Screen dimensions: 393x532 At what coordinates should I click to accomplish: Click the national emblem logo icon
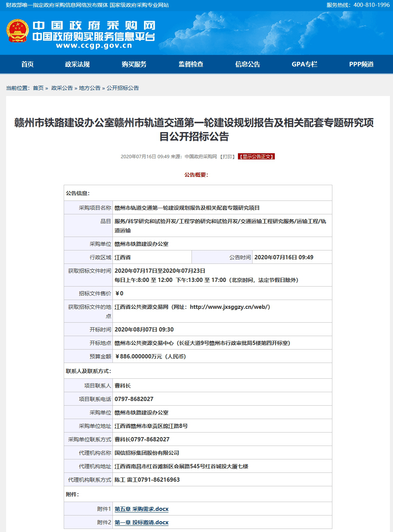(18, 31)
